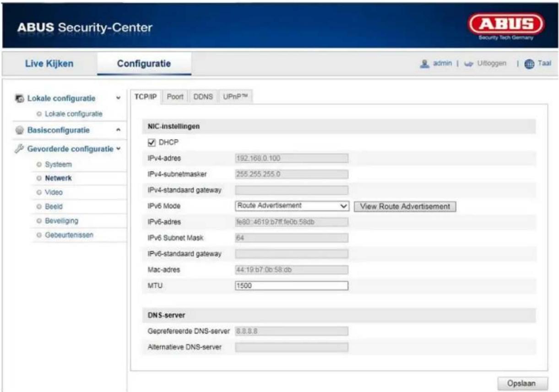Click the IPv6 Mode label

162,206
